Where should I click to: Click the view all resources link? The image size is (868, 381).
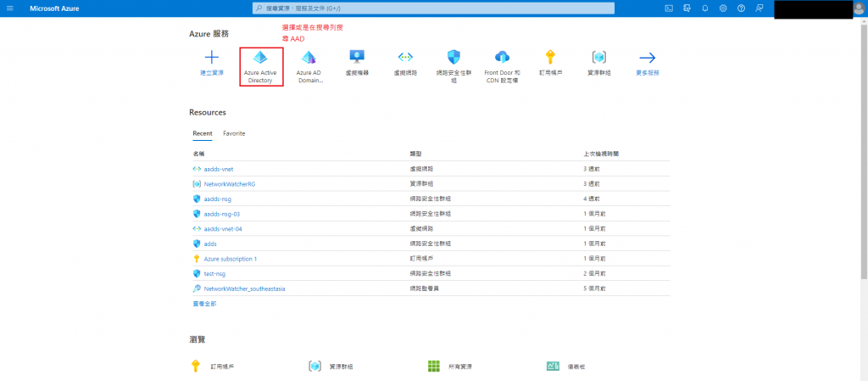[204, 304]
